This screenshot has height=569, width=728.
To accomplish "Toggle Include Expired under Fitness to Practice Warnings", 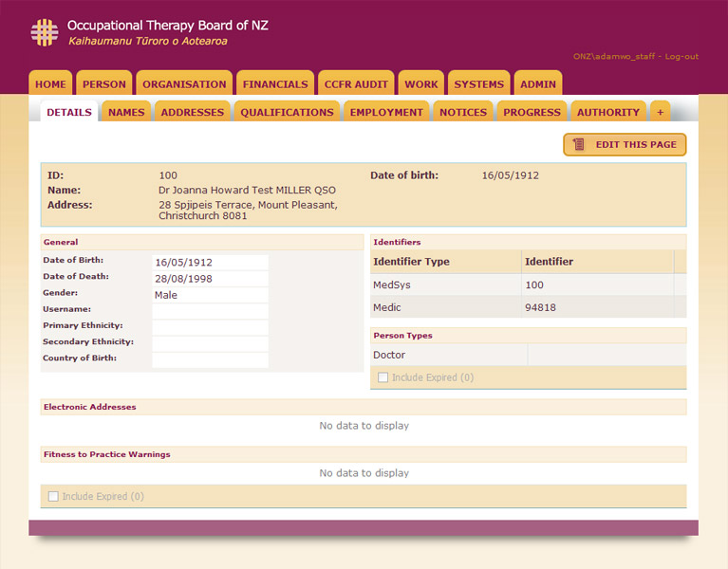I will click(53, 496).
